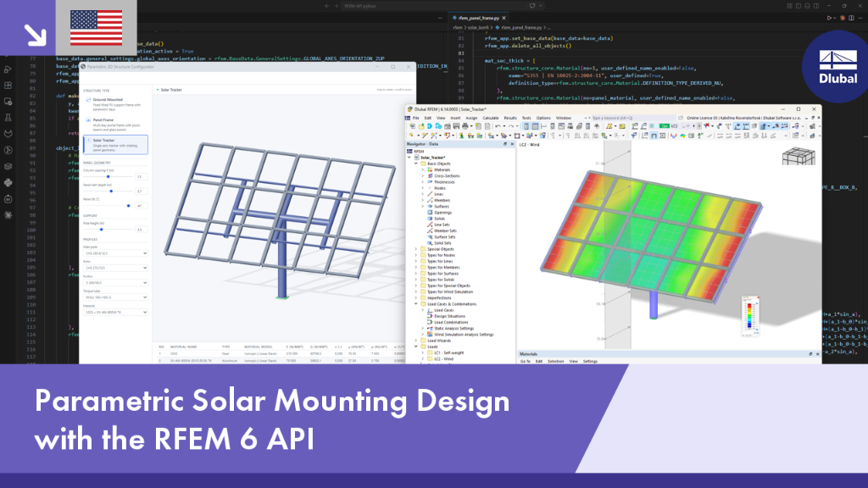Click the Design Situations icon in Navigator
This screenshot has height=488, width=868.
click(x=430, y=316)
